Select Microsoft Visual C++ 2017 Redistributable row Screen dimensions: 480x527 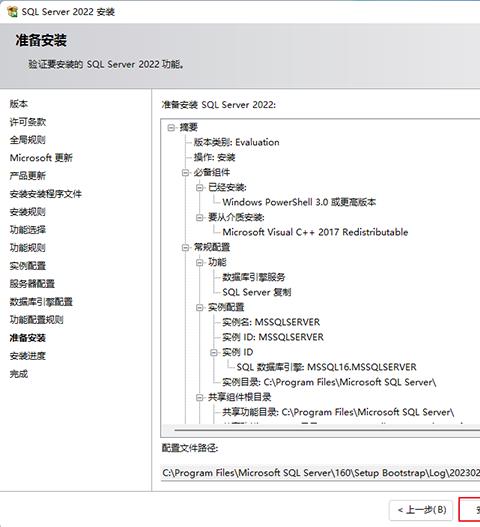click(x=315, y=232)
